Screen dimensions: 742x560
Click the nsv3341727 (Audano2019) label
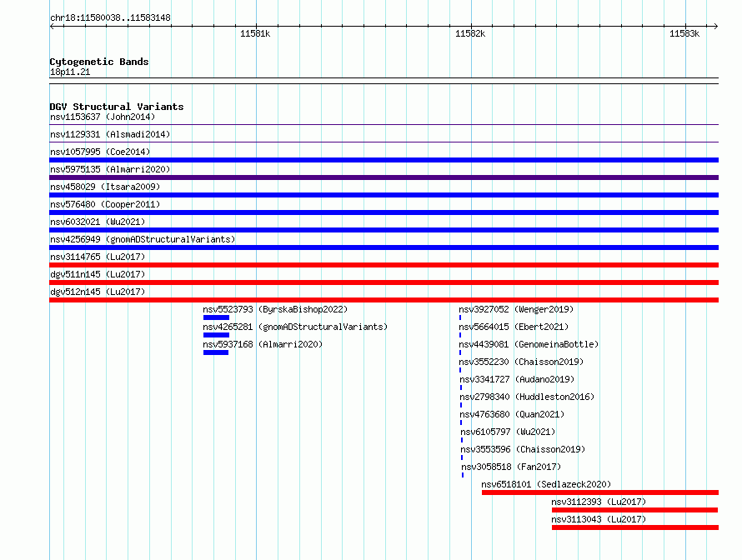point(517,379)
